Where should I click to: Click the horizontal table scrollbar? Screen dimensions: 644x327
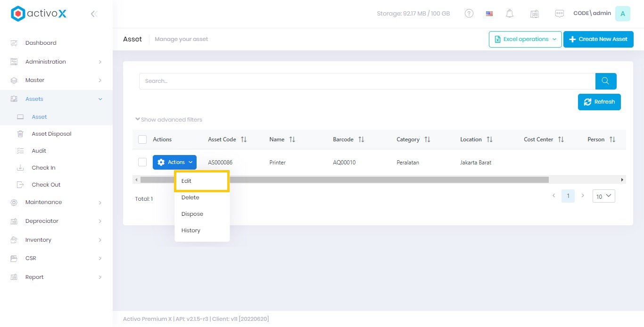344,180
